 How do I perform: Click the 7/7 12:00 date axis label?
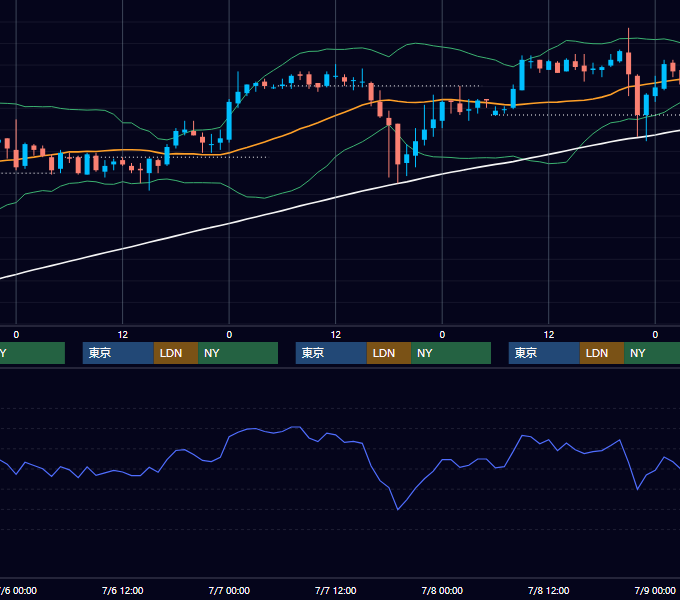click(335, 590)
